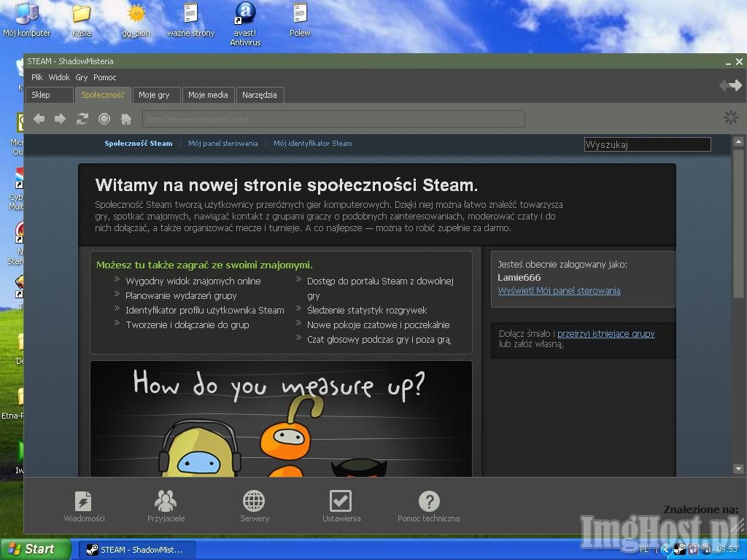Click the Społeczność Steam nav link
This screenshot has width=747, height=560.
click(x=139, y=144)
